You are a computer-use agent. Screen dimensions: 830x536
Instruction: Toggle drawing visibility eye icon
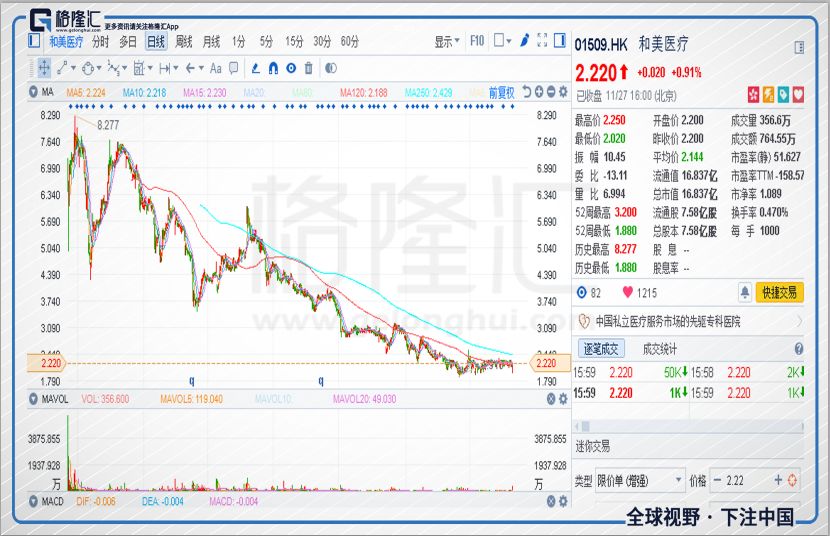point(291,68)
